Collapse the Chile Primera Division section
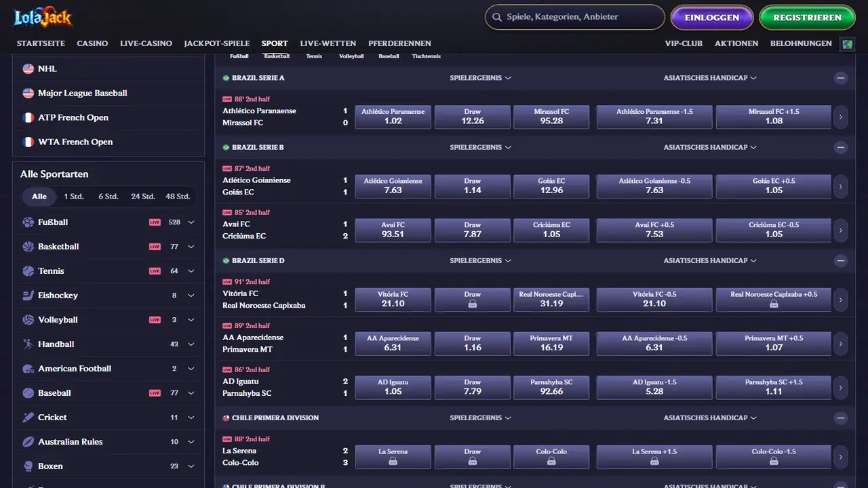The width and height of the screenshot is (868, 488). [841, 418]
